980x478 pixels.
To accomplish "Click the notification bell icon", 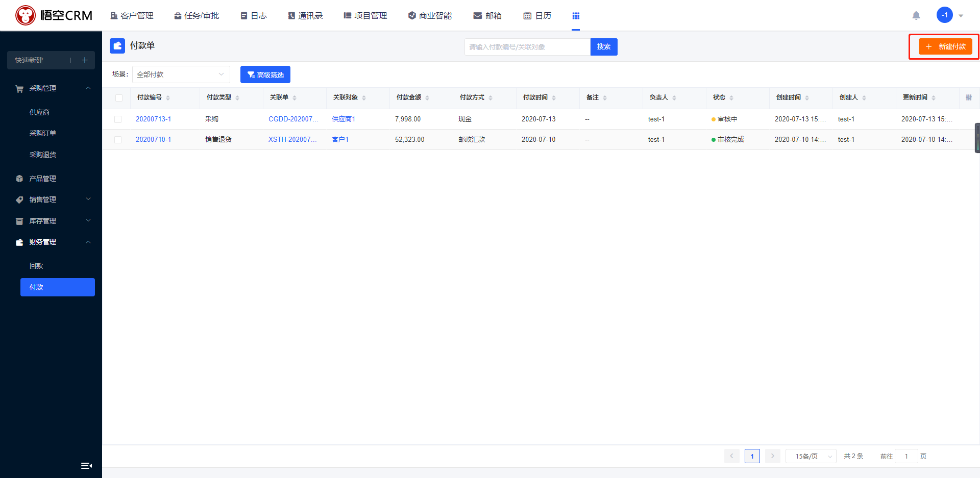I will click(x=916, y=15).
